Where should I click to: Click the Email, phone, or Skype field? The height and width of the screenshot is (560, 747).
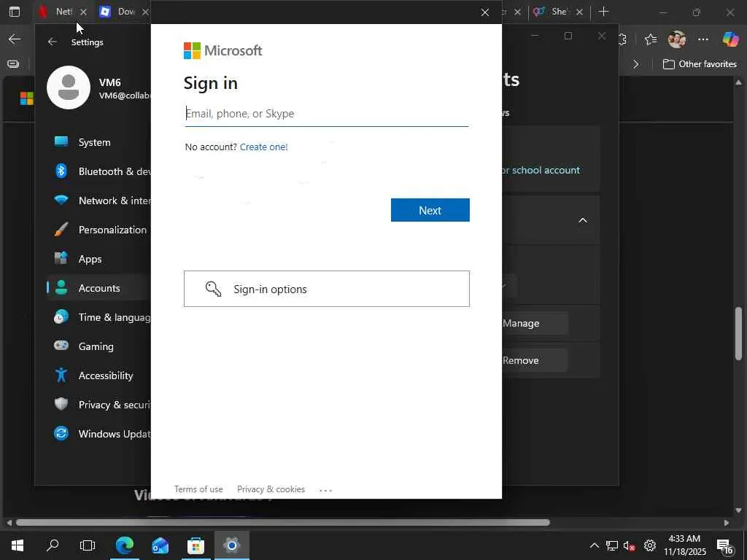click(326, 114)
